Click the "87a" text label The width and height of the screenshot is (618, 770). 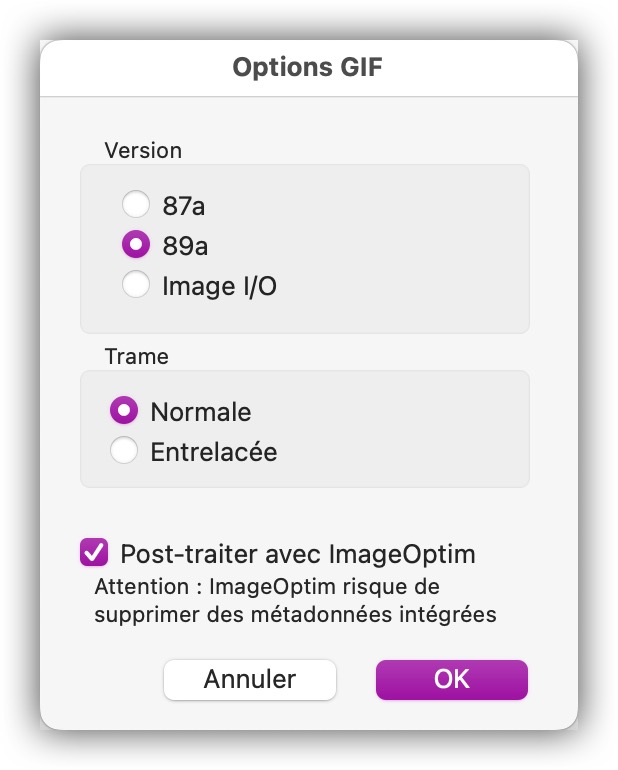tap(184, 206)
